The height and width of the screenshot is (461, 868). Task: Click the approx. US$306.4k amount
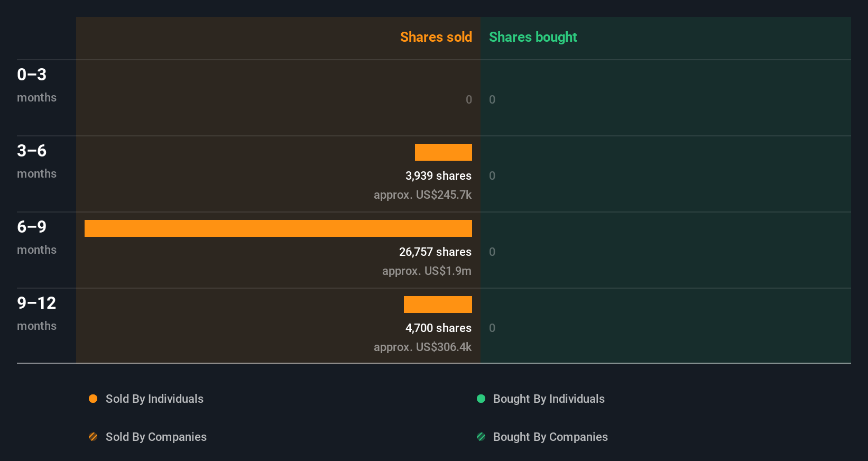point(422,347)
